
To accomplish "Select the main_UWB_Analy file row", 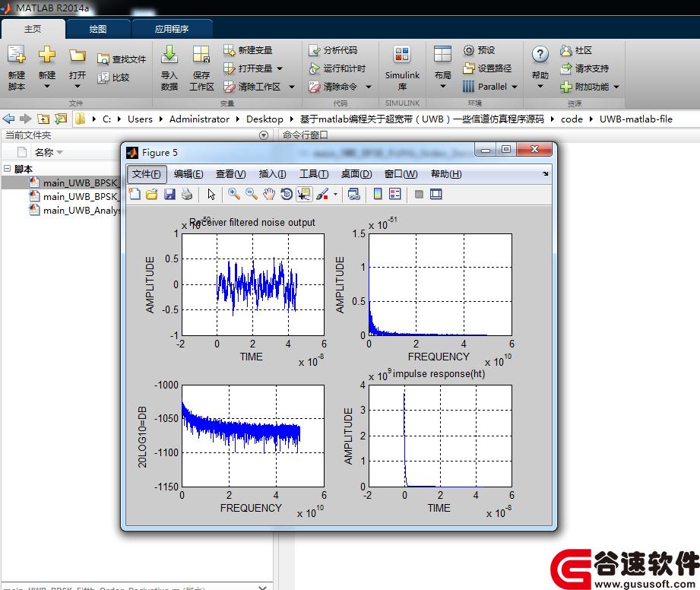I will point(75,211).
